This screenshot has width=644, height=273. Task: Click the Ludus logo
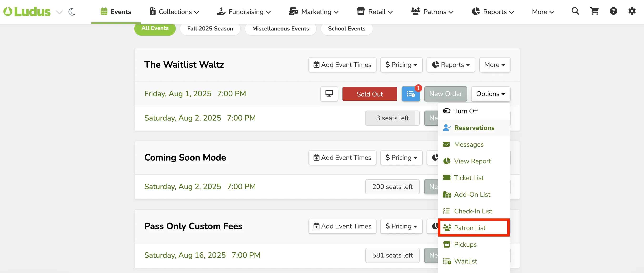tap(27, 11)
